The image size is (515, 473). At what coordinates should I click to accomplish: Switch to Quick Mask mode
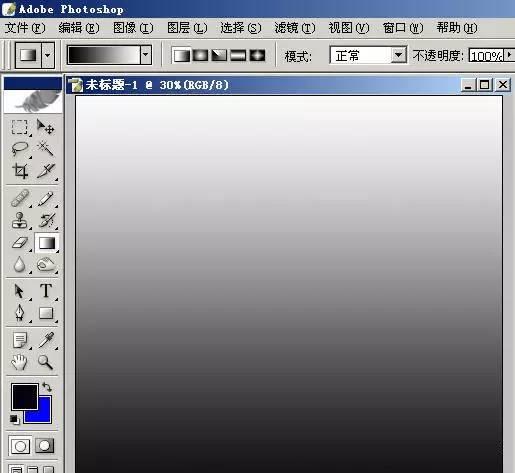tap(45, 446)
